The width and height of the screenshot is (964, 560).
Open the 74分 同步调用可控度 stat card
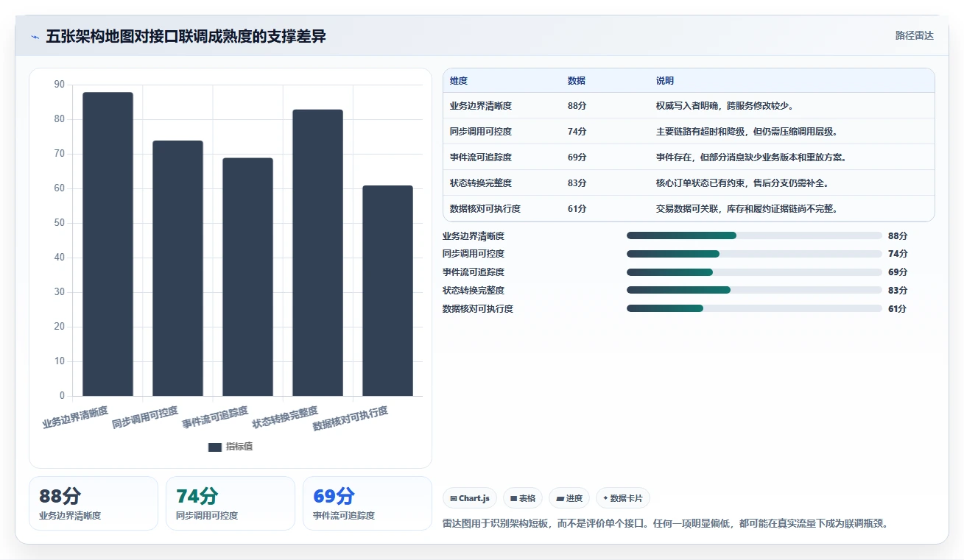point(231,503)
